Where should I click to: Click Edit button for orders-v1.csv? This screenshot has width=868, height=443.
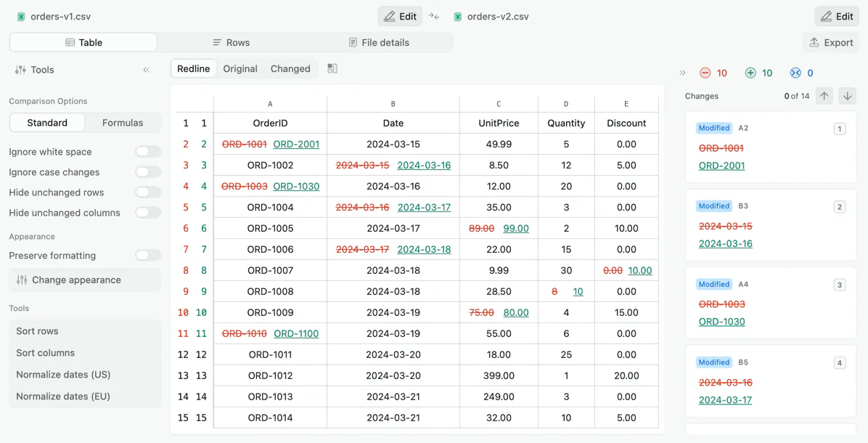[x=400, y=17]
